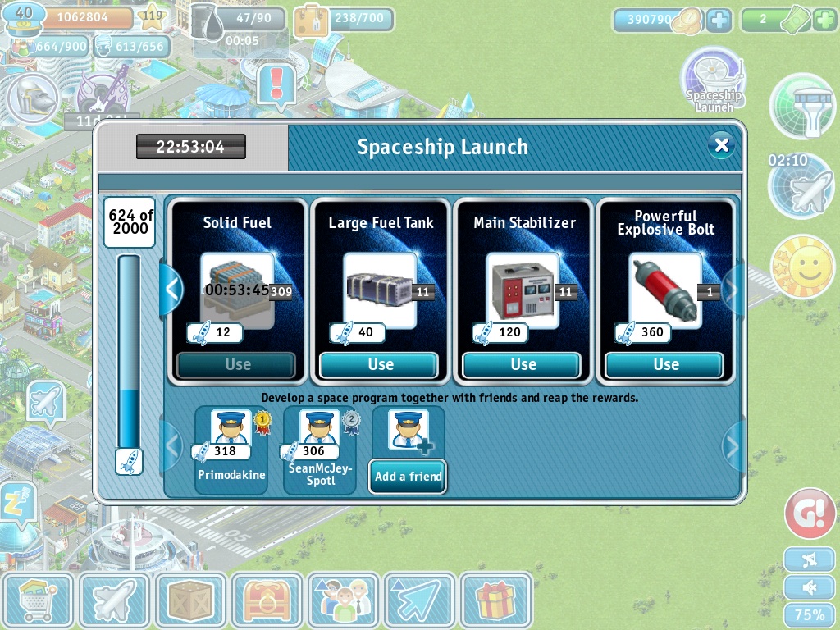Click the smiling sun bonus icon
Viewport: 840px width, 630px height.
pos(802,267)
